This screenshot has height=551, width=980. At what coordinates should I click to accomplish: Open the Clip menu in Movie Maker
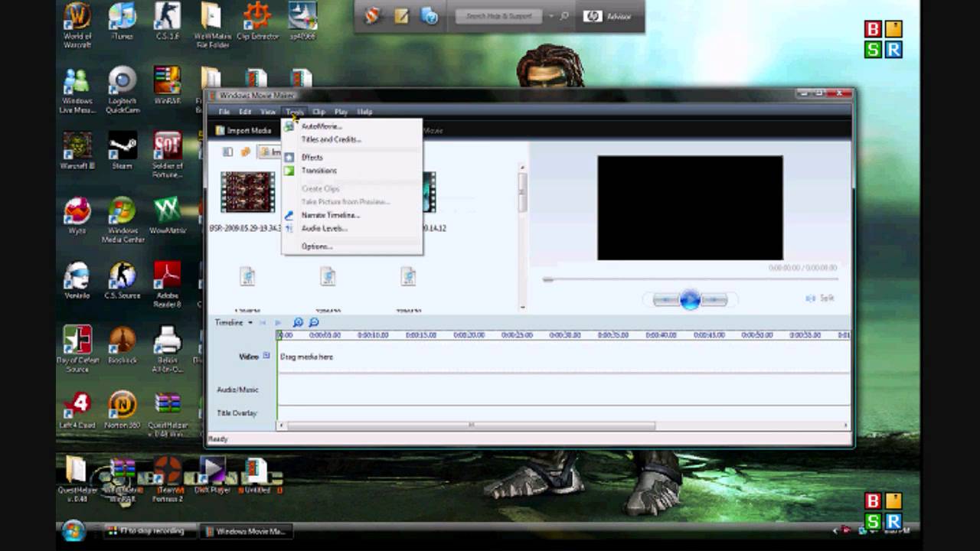(318, 112)
